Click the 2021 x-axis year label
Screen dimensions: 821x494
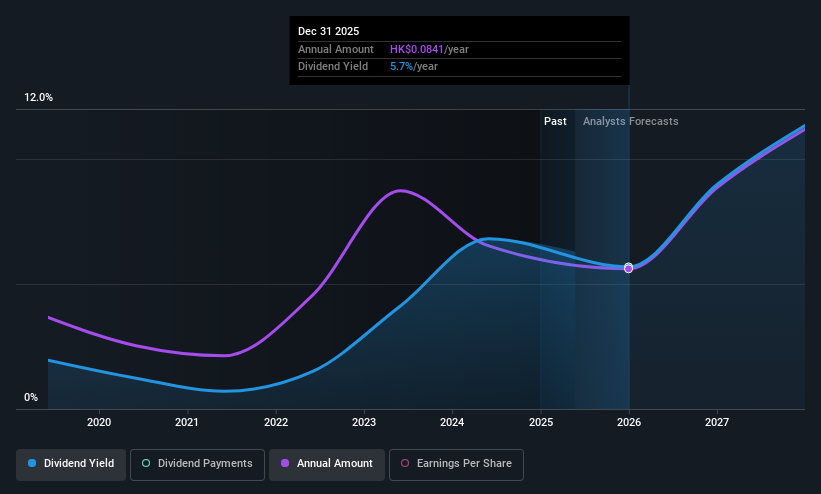coord(187,422)
